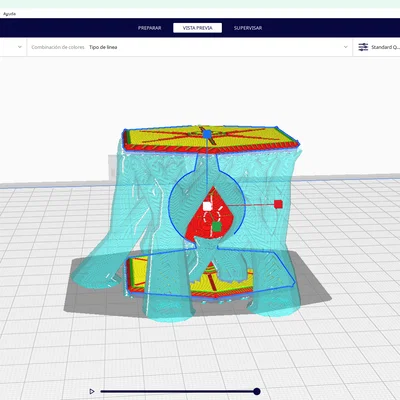Click the white center move handle
Image resolution: width=400 pixels, height=400 pixels.
pos(207,206)
